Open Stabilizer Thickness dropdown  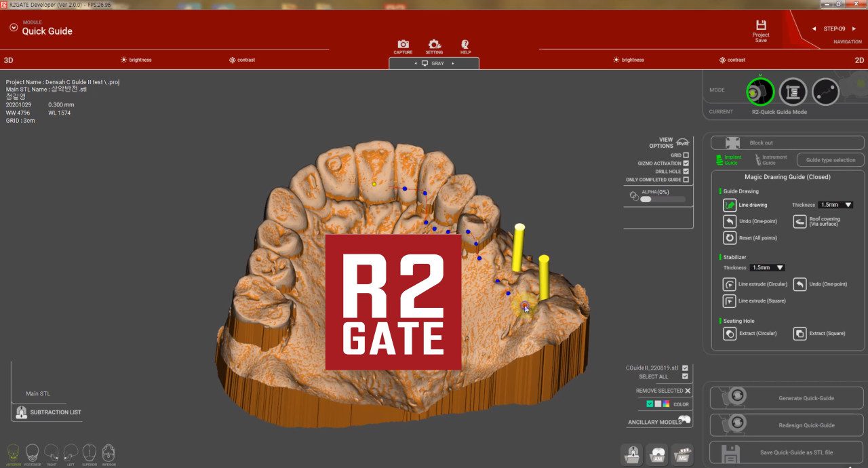click(x=767, y=268)
